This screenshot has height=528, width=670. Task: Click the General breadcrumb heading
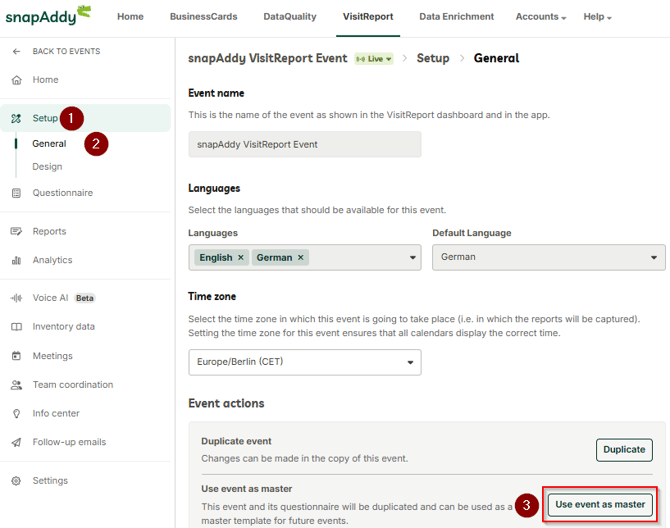[x=496, y=58]
